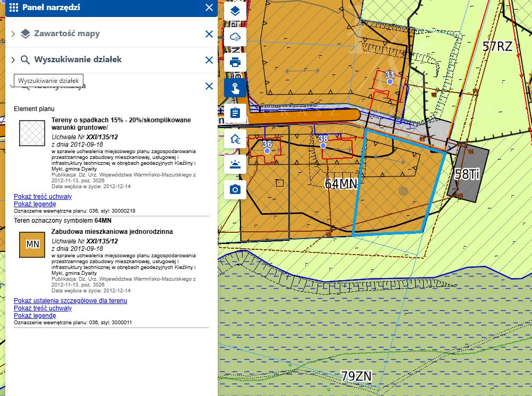Open first Pokaż treść uchwały link
Viewport: 532px width, 396px height.
pyautogui.click(x=43, y=196)
